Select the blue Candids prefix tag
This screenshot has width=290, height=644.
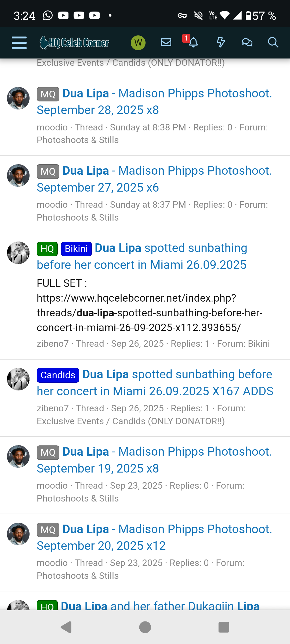58,375
